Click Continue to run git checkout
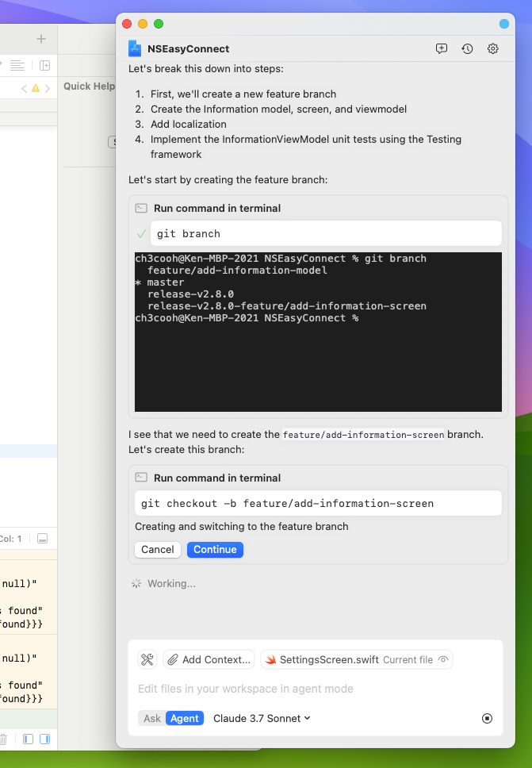The image size is (532, 768). pyautogui.click(x=215, y=550)
